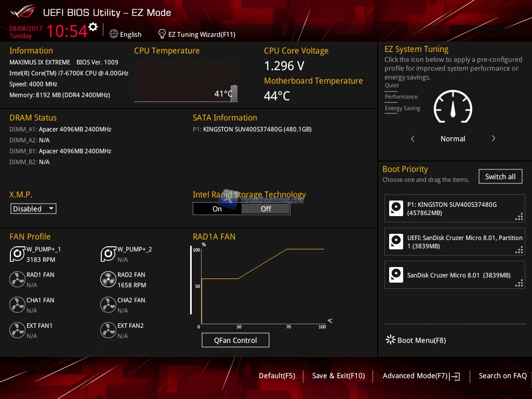This screenshot has height=399, width=532.
Task: Select the CHA1 FAN icon
Action: click(x=17, y=305)
